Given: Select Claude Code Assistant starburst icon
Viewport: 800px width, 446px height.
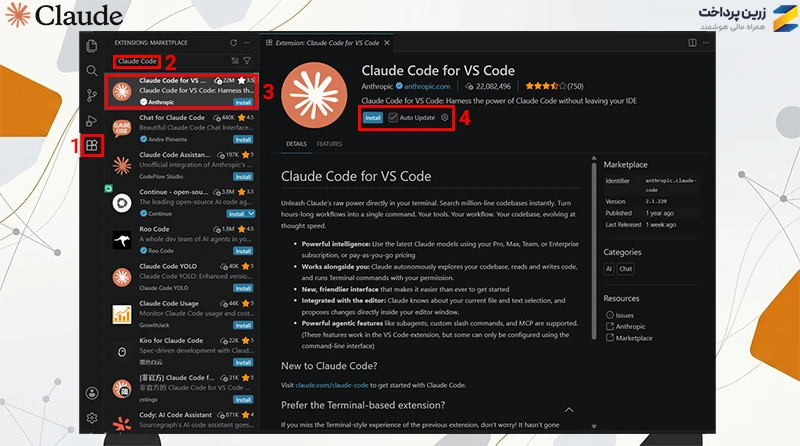Looking at the screenshot, I should pyautogui.click(x=122, y=165).
